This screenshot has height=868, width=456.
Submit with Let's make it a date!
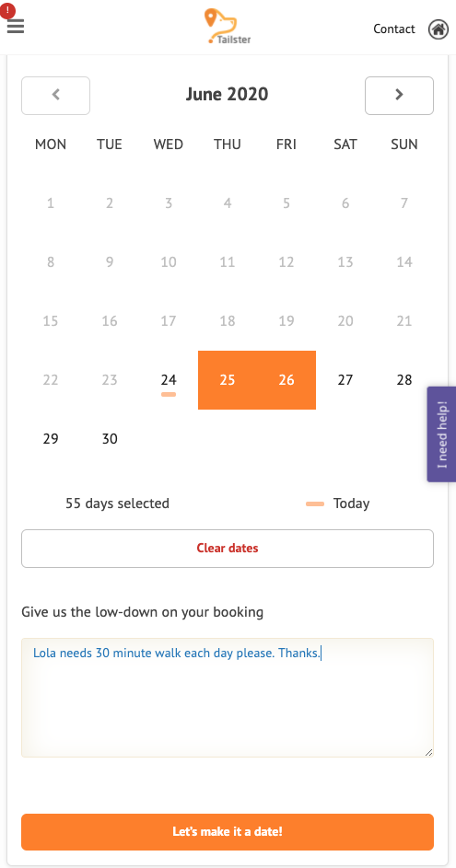pyautogui.click(x=228, y=832)
